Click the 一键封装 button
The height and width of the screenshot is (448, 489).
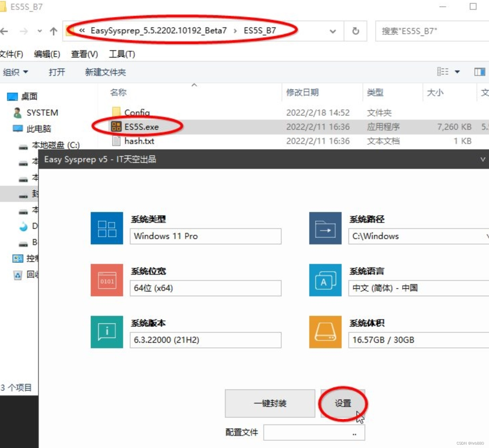click(x=270, y=403)
